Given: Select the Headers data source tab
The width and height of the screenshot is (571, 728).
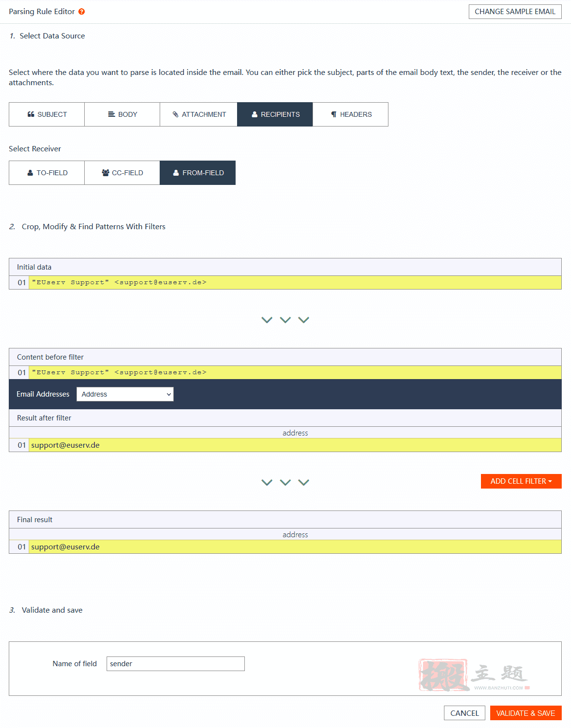Looking at the screenshot, I should coord(350,114).
